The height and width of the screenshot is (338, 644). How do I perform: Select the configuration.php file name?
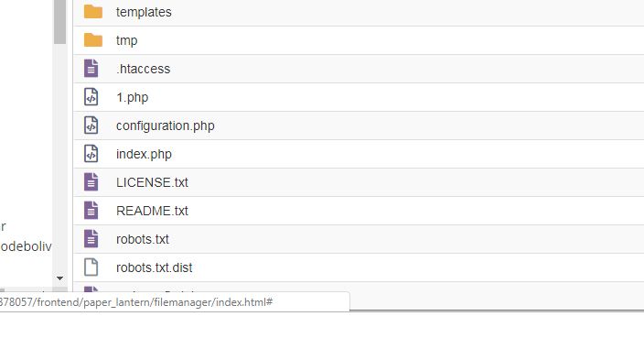point(165,125)
